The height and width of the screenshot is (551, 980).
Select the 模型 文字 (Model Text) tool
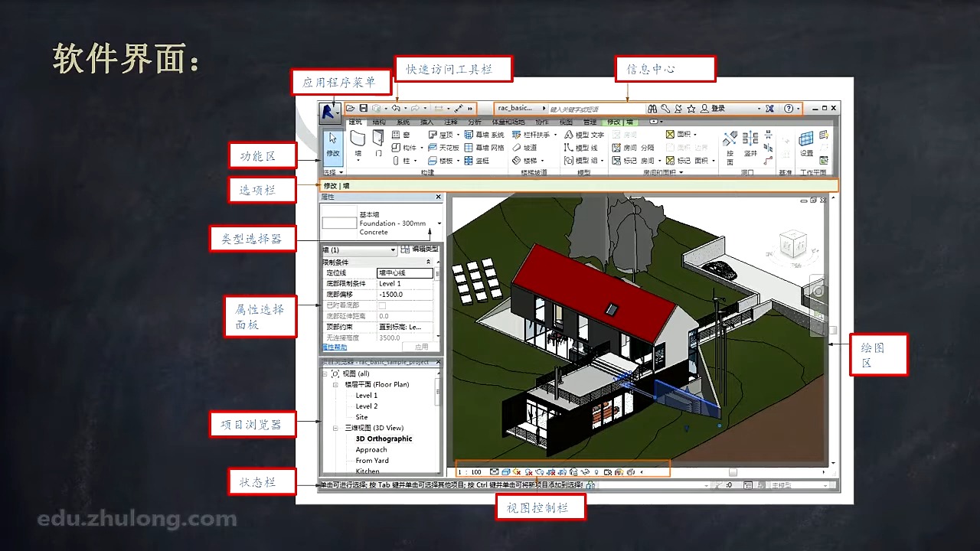click(x=584, y=135)
